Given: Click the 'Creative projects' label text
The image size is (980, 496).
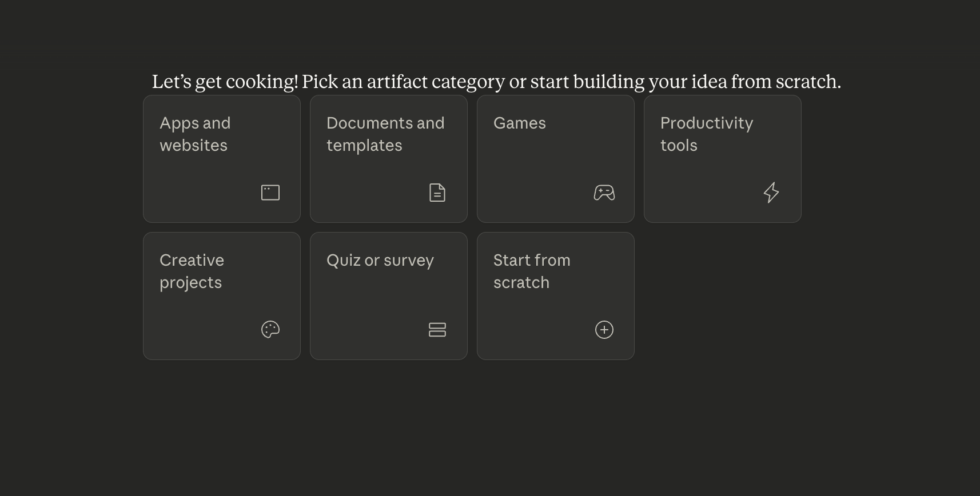Looking at the screenshot, I should pyautogui.click(x=192, y=271).
